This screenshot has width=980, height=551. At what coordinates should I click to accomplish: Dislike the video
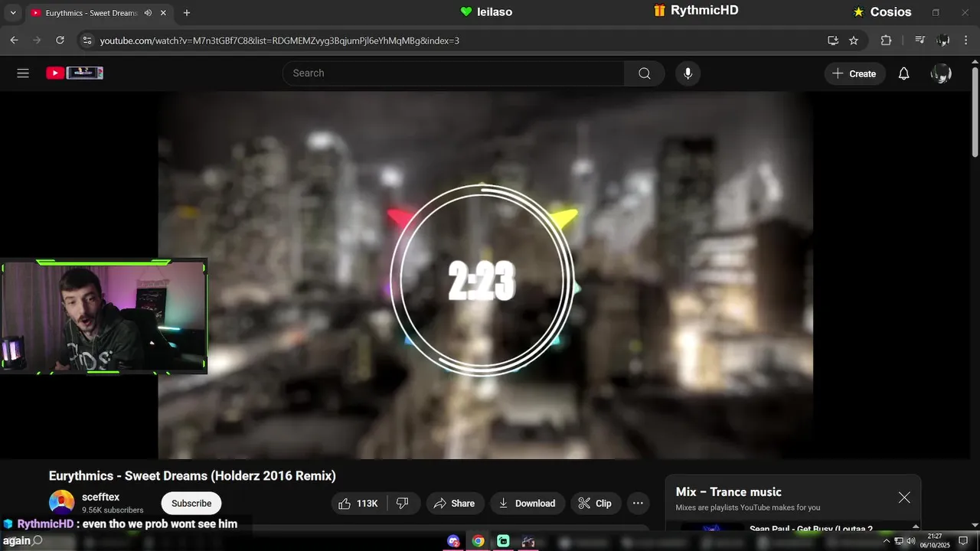(x=403, y=504)
